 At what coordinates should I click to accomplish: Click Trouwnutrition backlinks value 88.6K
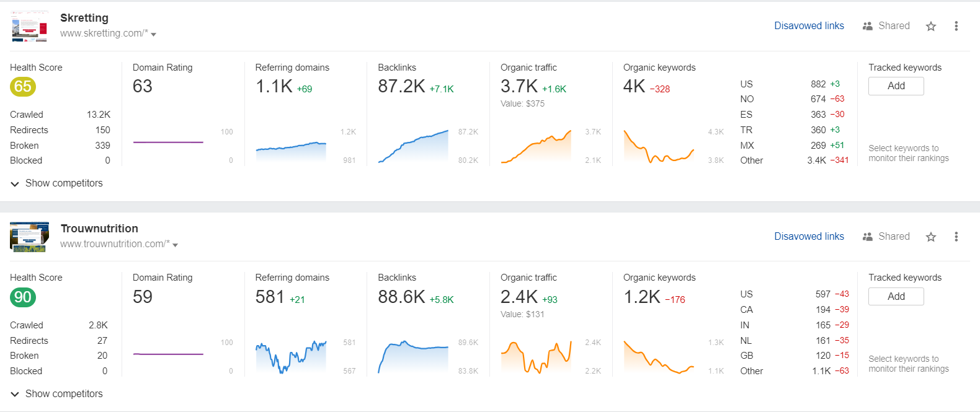click(x=401, y=297)
